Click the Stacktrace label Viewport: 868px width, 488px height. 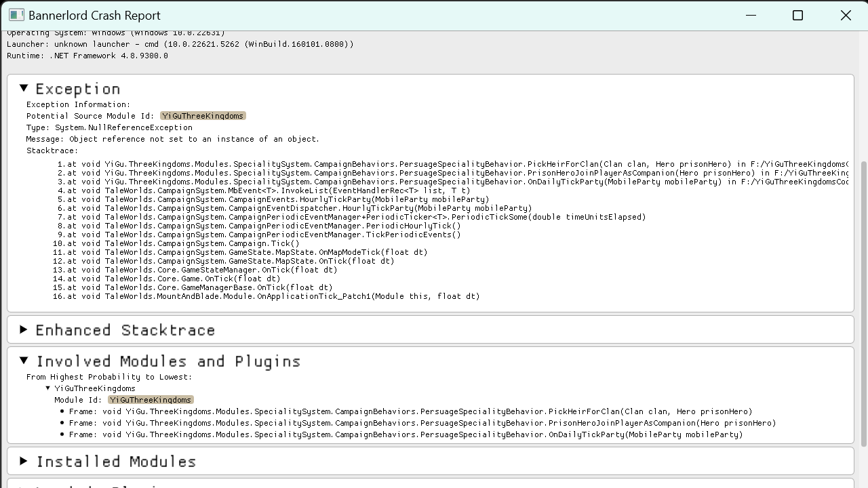pyautogui.click(x=52, y=150)
